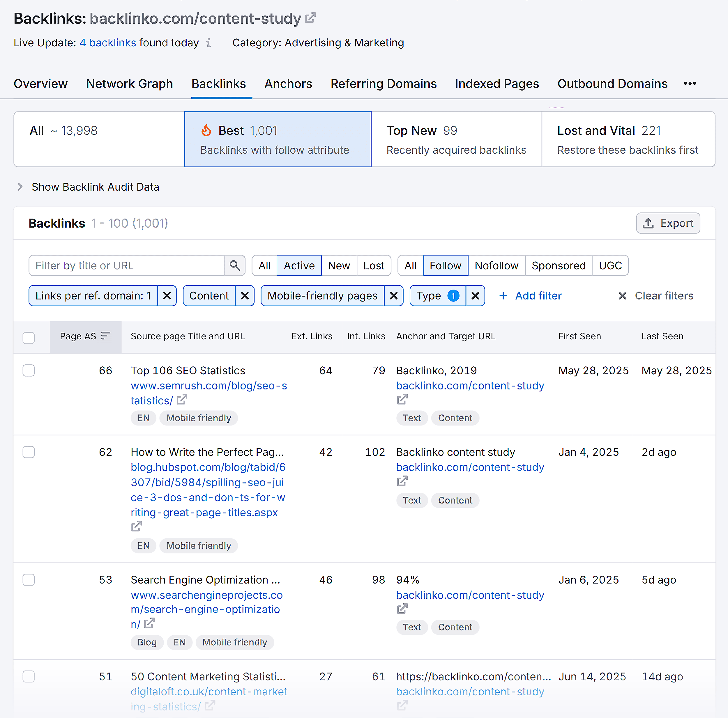This screenshot has height=718, width=728.
Task: Check the Top 106 SEO Statistics row
Action: tap(29, 370)
